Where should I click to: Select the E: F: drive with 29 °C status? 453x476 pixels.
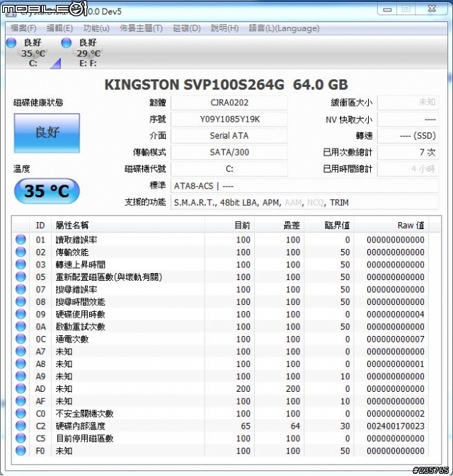tap(88, 52)
